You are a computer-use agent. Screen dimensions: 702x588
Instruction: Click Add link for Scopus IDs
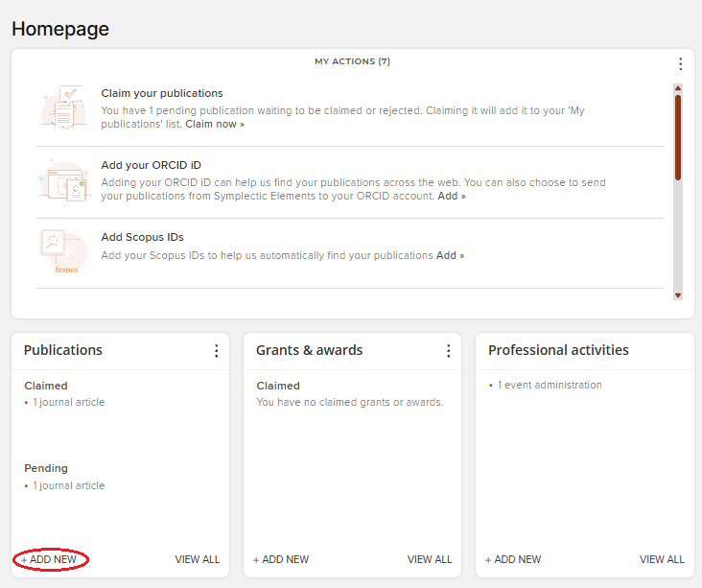pos(450,255)
